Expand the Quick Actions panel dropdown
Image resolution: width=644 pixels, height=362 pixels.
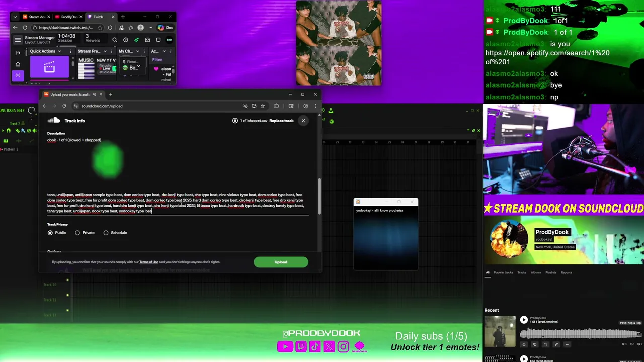[x=59, y=51]
